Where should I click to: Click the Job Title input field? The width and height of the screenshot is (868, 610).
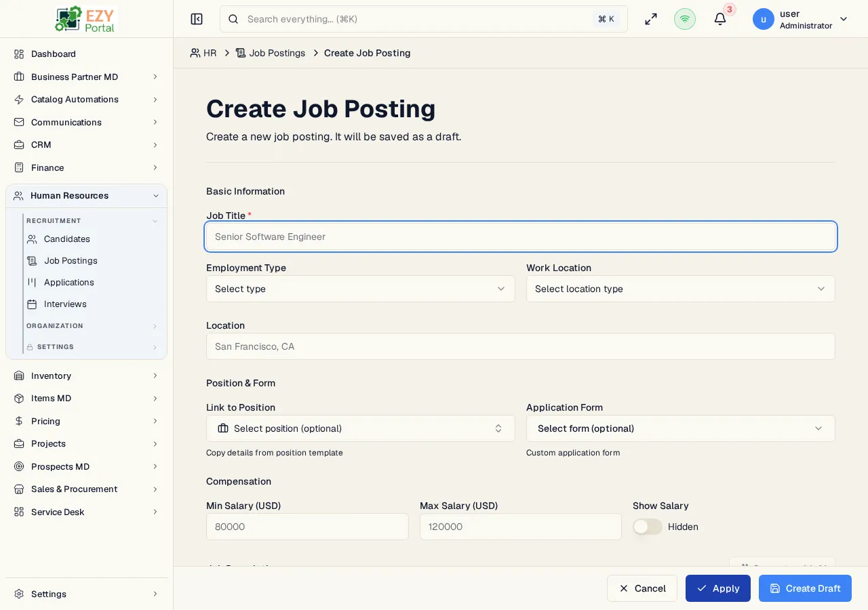coord(521,237)
